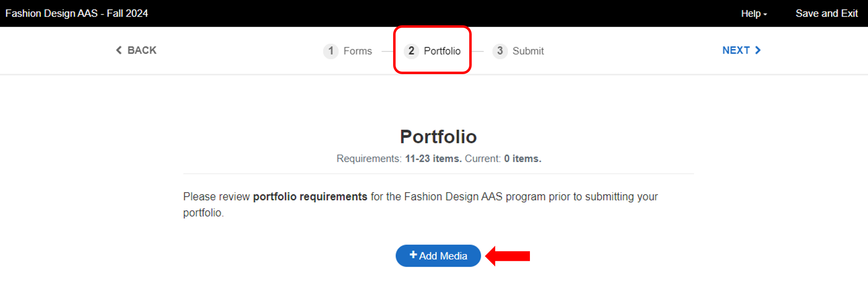Click the red arrow pointing at Add Media
868x283 pixels.
pyautogui.click(x=508, y=256)
